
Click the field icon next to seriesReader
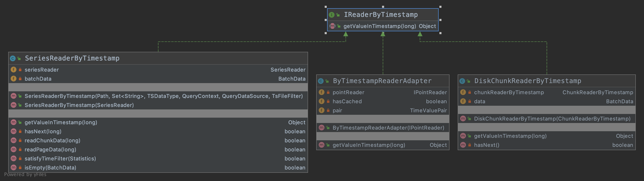[x=14, y=70]
